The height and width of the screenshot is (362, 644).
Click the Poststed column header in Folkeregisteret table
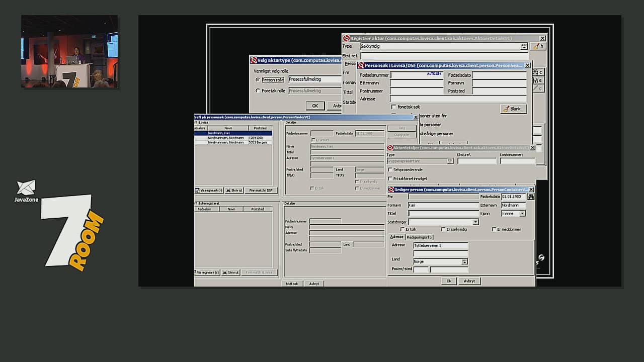pos(258,209)
